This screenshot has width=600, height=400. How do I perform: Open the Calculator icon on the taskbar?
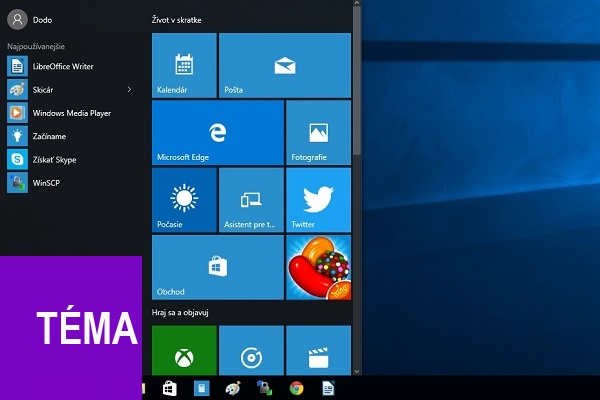pyautogui.click(x=202, y=389)
